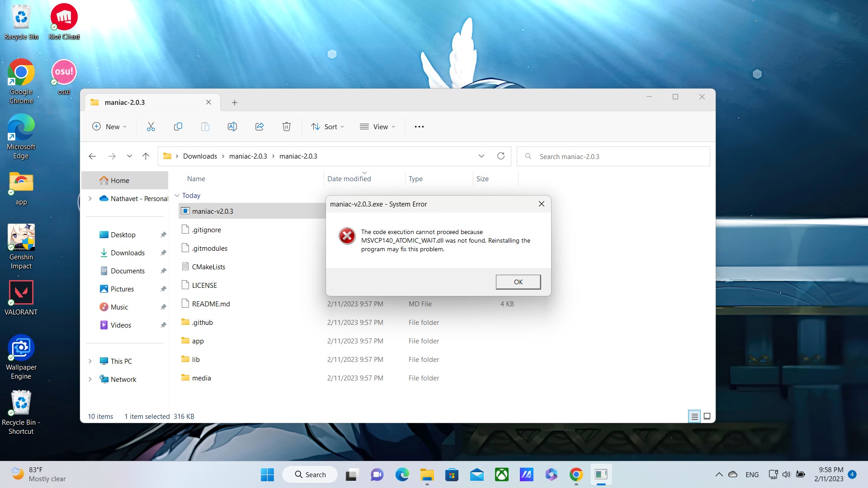Open the Sort dropdown

(x=327, y=127)
